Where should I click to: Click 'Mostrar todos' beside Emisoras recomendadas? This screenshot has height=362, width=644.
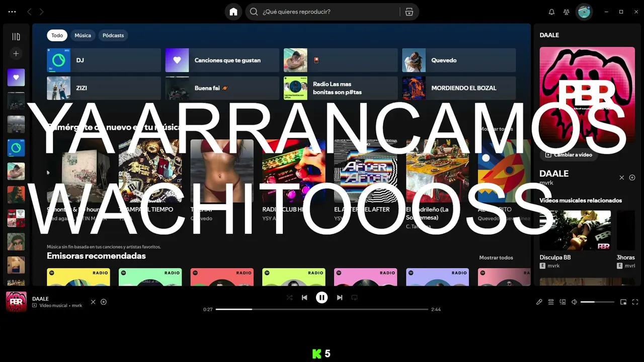click(x=496, y=257)
